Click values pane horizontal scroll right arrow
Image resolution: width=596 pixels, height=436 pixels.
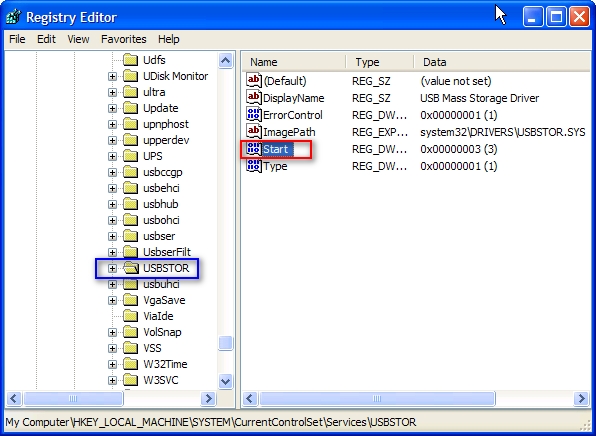click(582, 398)
